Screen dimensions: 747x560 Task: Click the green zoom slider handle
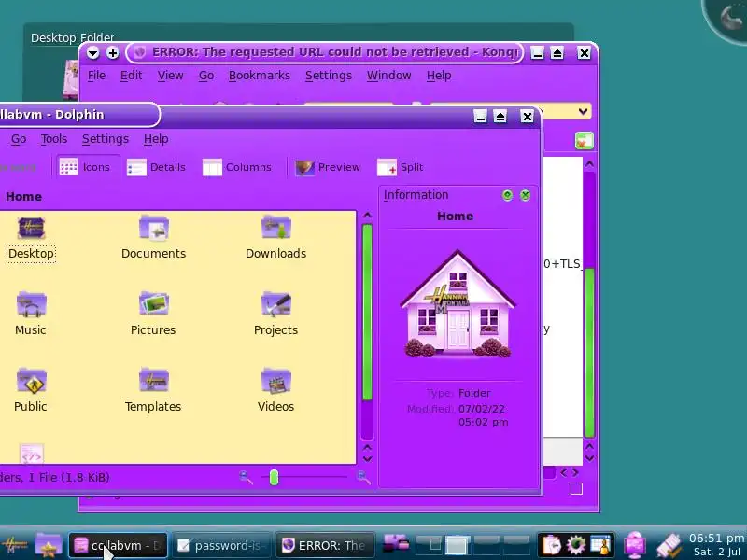[274, 477]
